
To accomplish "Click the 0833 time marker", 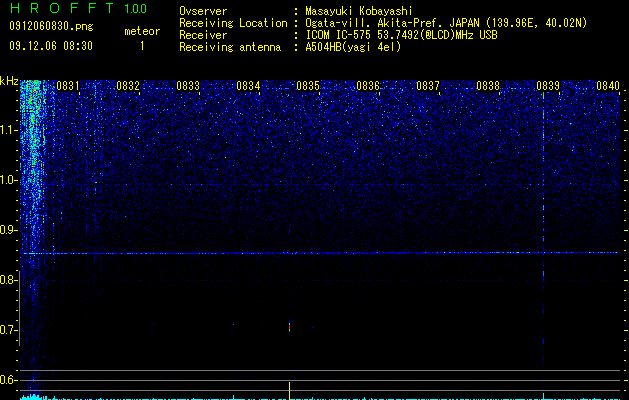I will 188,86.
